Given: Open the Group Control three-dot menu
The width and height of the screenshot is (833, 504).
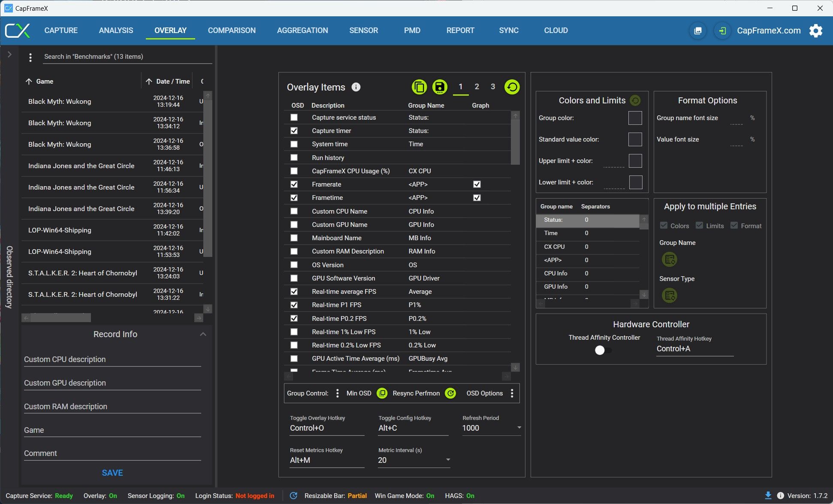Looking at the screenshot, I should pyautogui.click(x=338, y=393).
